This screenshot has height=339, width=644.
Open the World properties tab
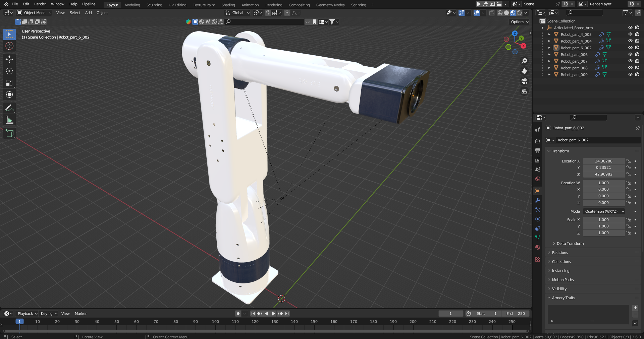pyautogui.click(x=538, y=179)
